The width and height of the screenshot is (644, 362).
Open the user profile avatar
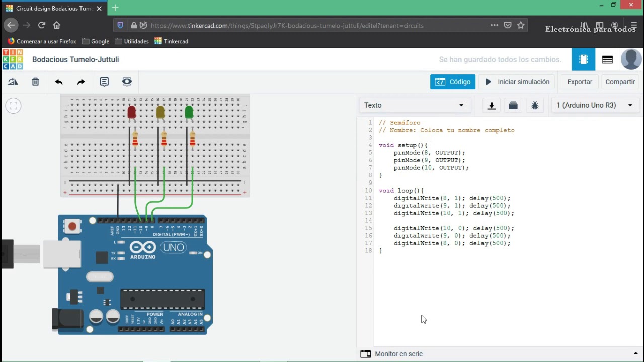pyautogui.click(x=631, y=59)
